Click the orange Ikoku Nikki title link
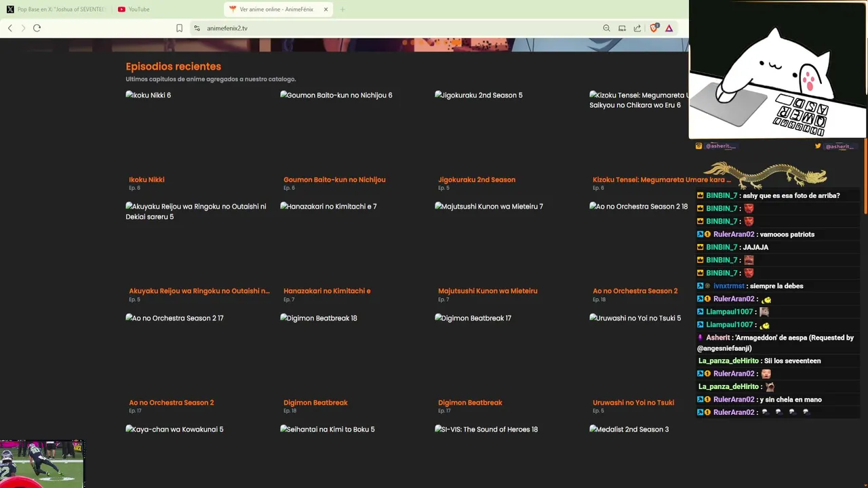This screenshot has height=488, width=868. [x=146, y=180]
